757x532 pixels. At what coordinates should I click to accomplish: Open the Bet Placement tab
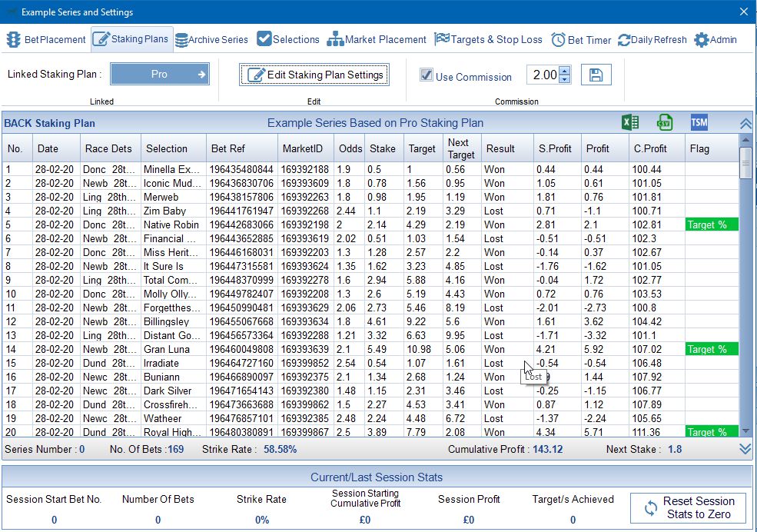(x=46, y=39)
